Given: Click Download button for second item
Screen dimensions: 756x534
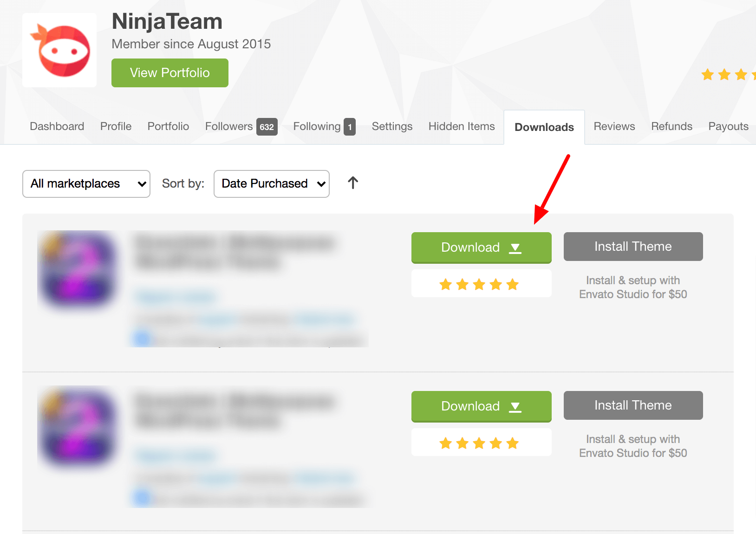Looking at the screenshot, I should [482, 406].
